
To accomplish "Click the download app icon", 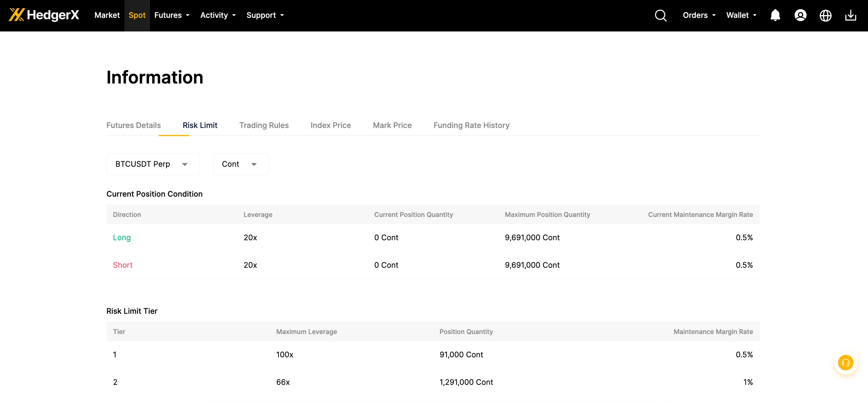I will tap(850, 15).
